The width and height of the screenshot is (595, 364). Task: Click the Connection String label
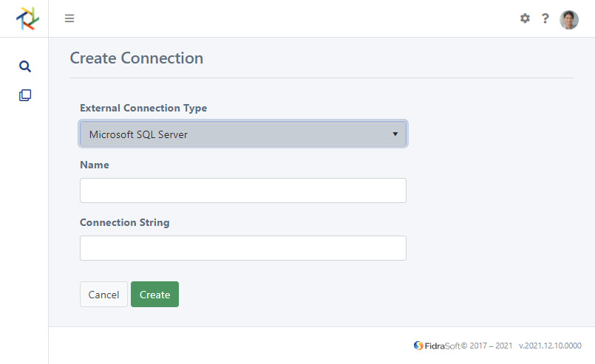[124, 222]
